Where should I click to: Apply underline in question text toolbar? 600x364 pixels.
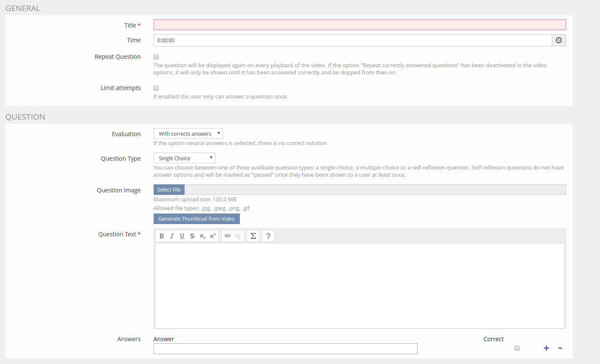[x=182, y=236]
